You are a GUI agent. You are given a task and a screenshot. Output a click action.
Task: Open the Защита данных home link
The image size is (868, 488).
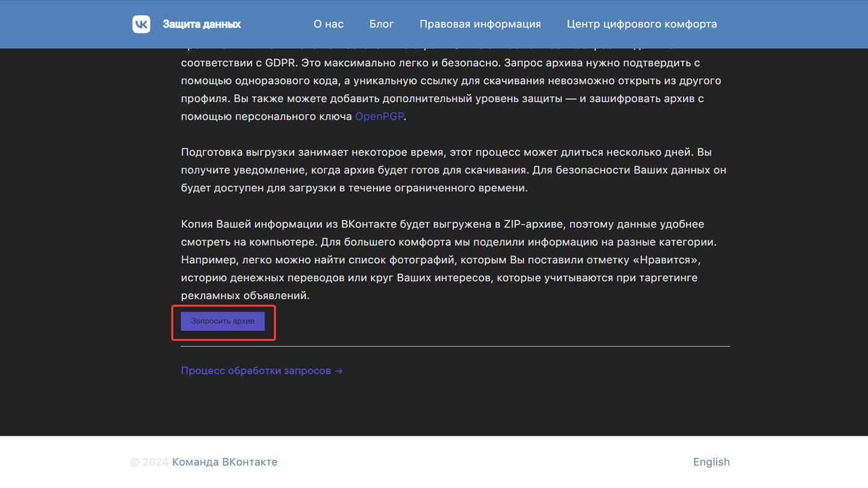[201, 24]
